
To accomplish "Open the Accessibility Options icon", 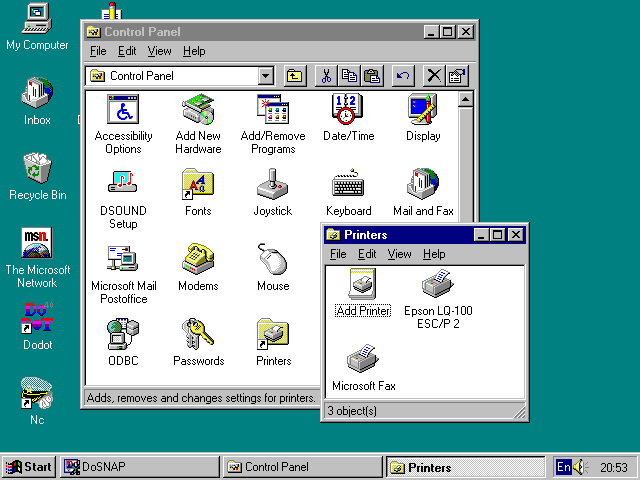I will [x=123, y=109].
